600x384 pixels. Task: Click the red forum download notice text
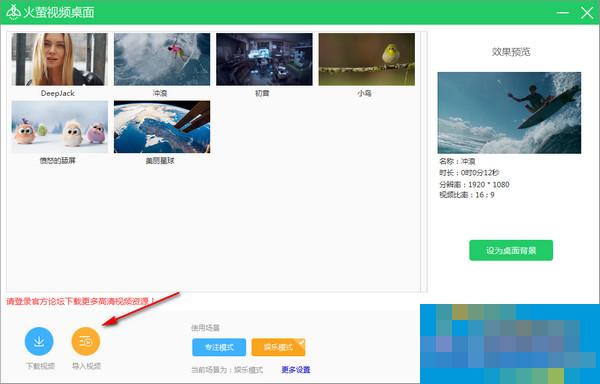(80, 301)
